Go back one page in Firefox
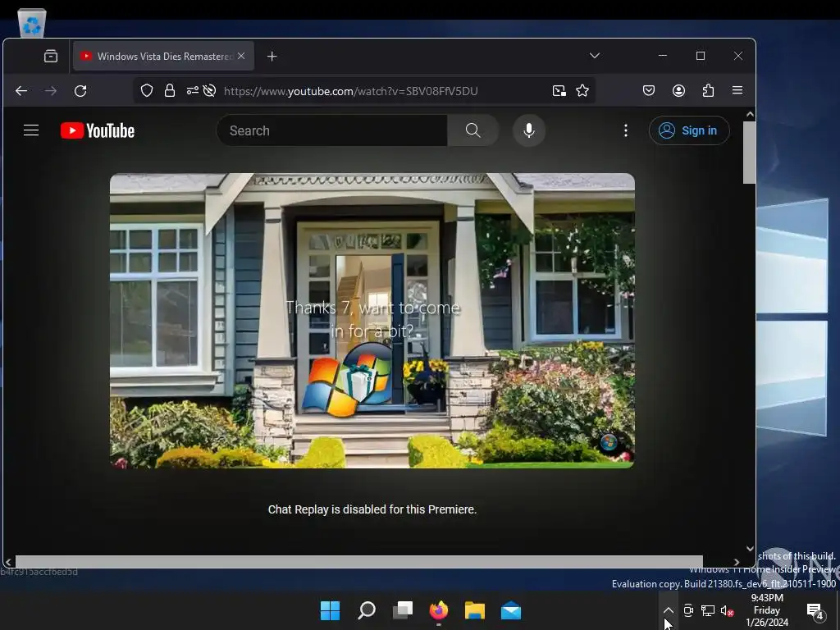Image resolution: width=840 pixels, height=630 pixels. pos(21,91)
